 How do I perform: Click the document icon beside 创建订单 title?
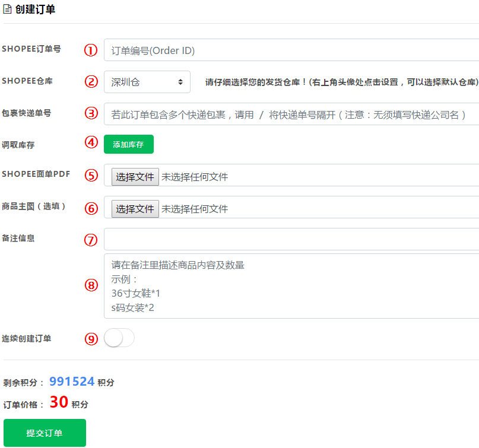click(7, 9)
